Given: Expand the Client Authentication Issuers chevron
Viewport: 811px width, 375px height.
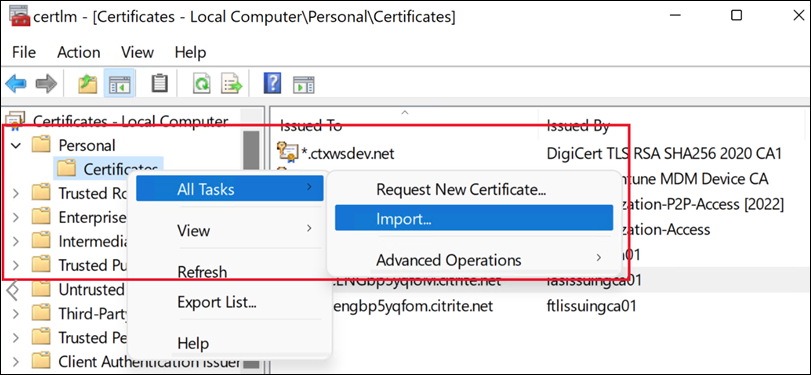Looking at the screenshot, I should point(16,361).
